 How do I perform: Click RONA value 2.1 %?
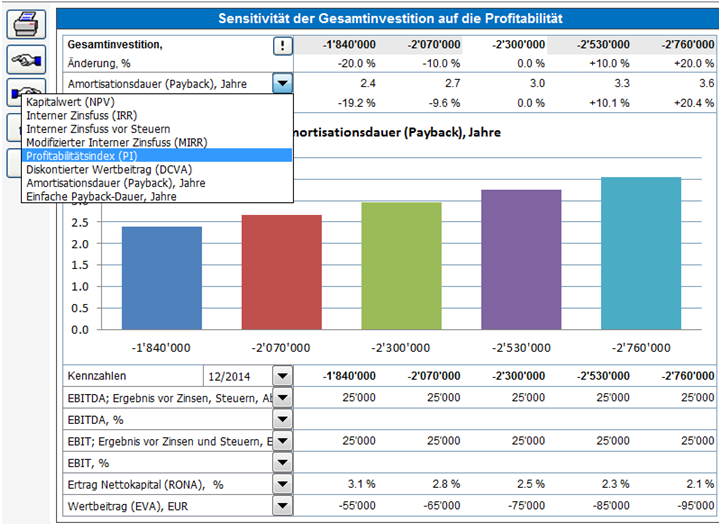pos(700,484)
